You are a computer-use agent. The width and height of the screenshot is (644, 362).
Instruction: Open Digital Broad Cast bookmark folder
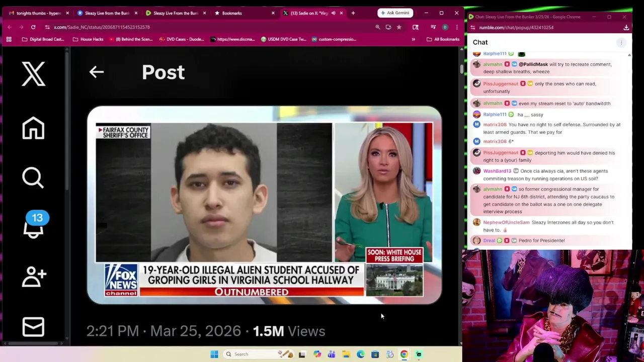tap(43, 39)
